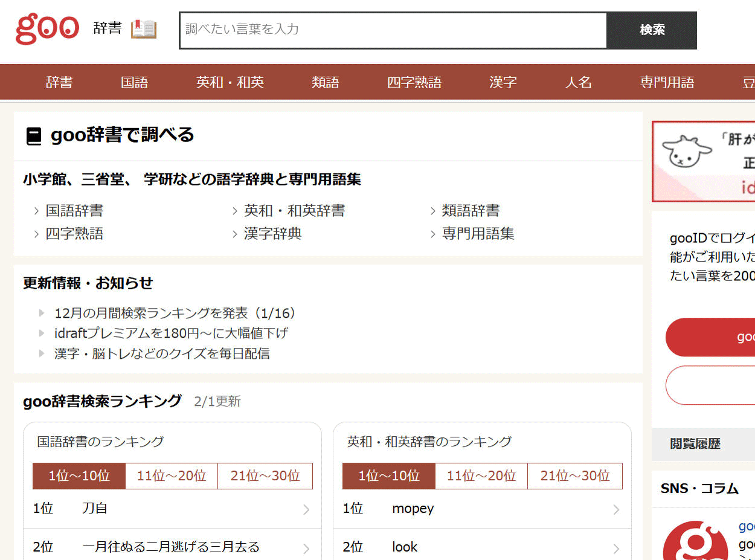Screen dimensions: 755x560
Task: Type in the 調べたい言葉を入力 search field
Action: pos(393,30)
